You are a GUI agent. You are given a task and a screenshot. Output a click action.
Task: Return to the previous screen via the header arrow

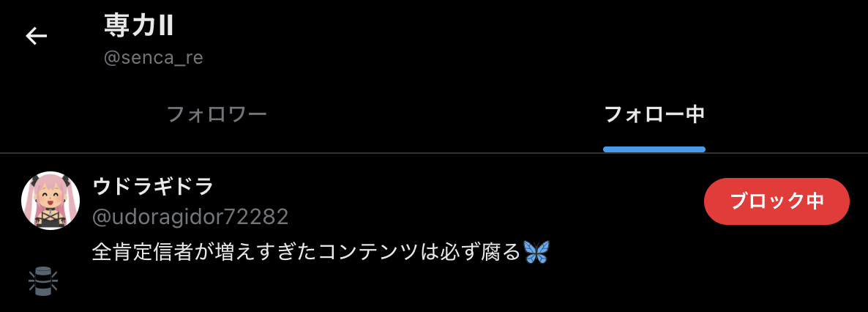pyautogui.click(x=36, y=37)
